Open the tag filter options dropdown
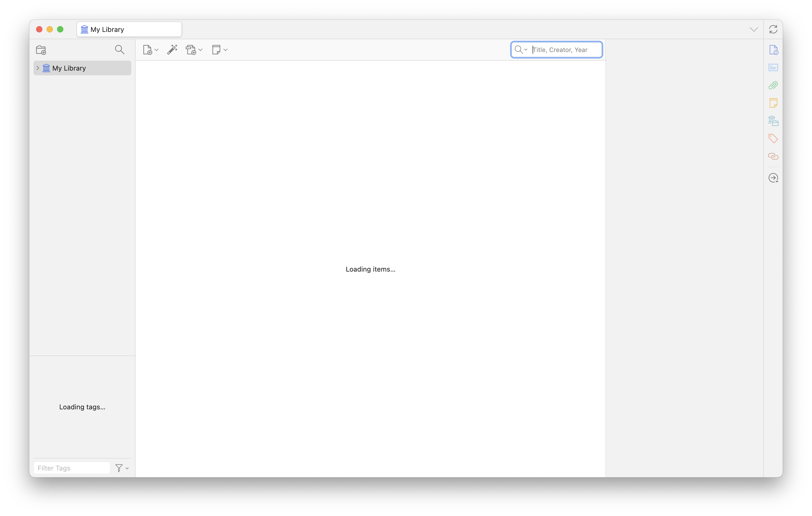The width and height of the screenshot is (812, 516). (122, 468)
